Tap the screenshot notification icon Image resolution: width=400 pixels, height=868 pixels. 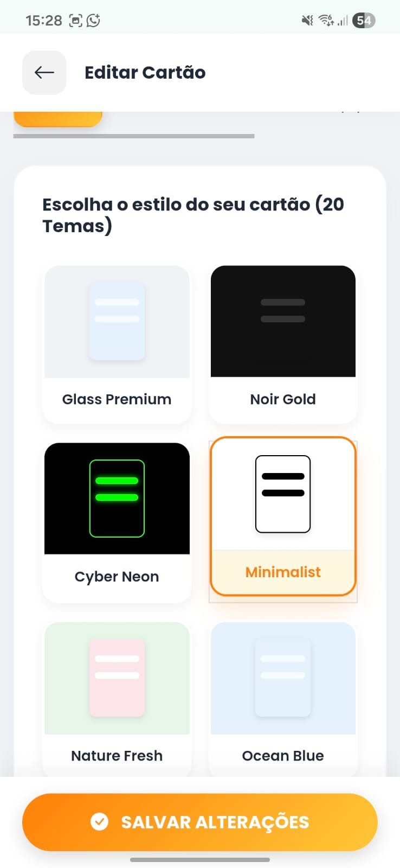[75, 21]
